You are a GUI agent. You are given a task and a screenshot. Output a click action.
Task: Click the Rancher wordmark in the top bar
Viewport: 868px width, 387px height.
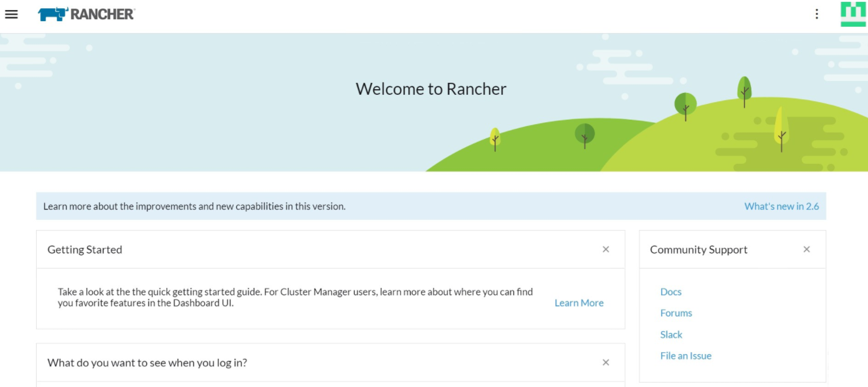point(103,13)
